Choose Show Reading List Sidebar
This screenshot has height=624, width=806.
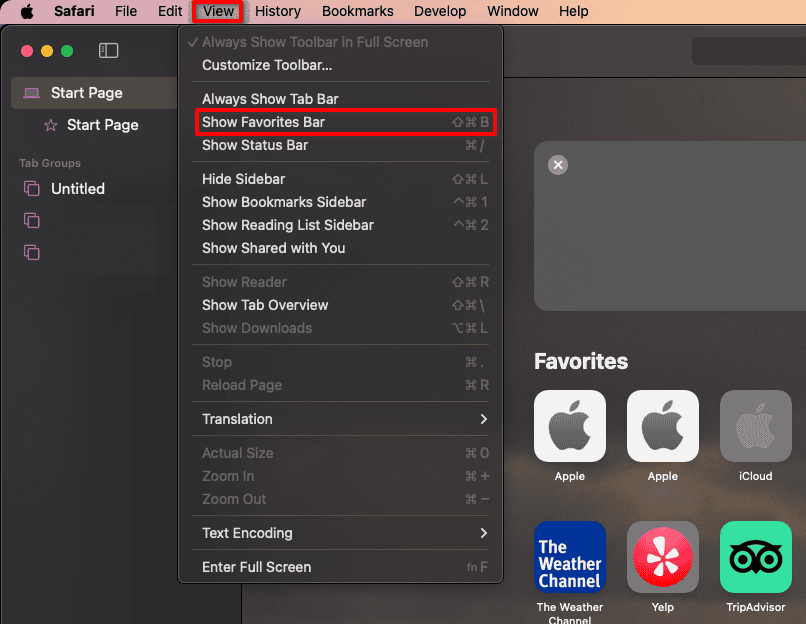pyautogui.click(x=340, y=225)
